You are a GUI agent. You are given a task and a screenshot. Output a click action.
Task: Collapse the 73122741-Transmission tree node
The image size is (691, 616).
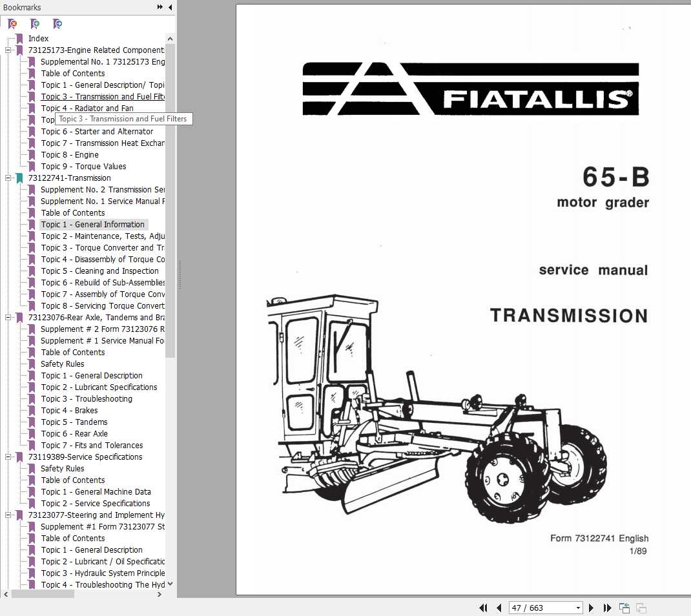click(8, 178)
